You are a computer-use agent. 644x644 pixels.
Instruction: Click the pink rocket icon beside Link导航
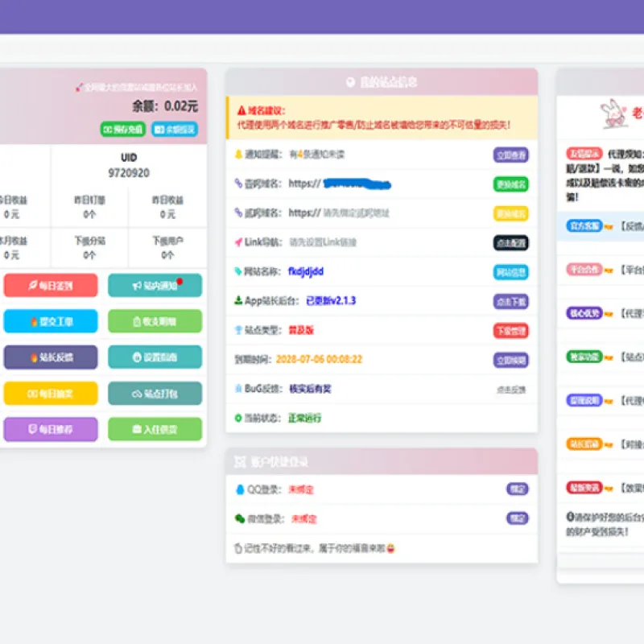[x=238, y=242]
